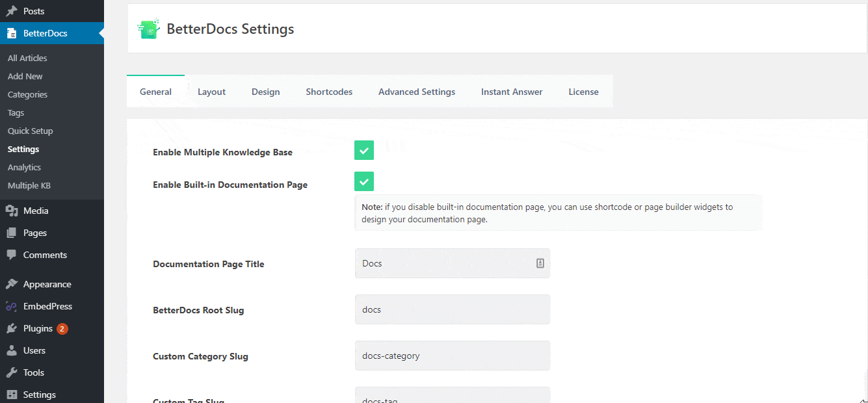The height and width of the screenshot is (403, 868).
Task: Click the BetterDocs Root Slug field
Action: [x=452, y=309]
